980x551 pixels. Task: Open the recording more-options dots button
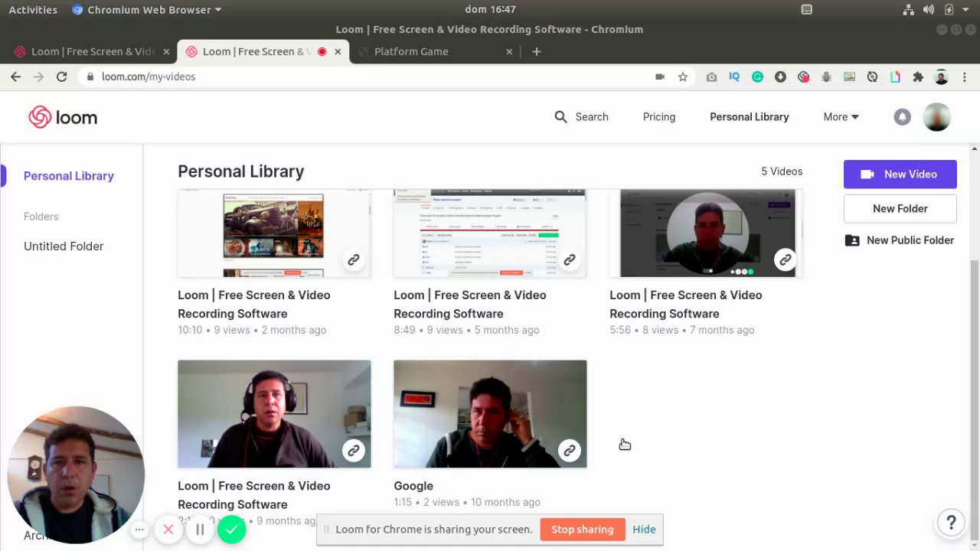(x=139, y=529)
